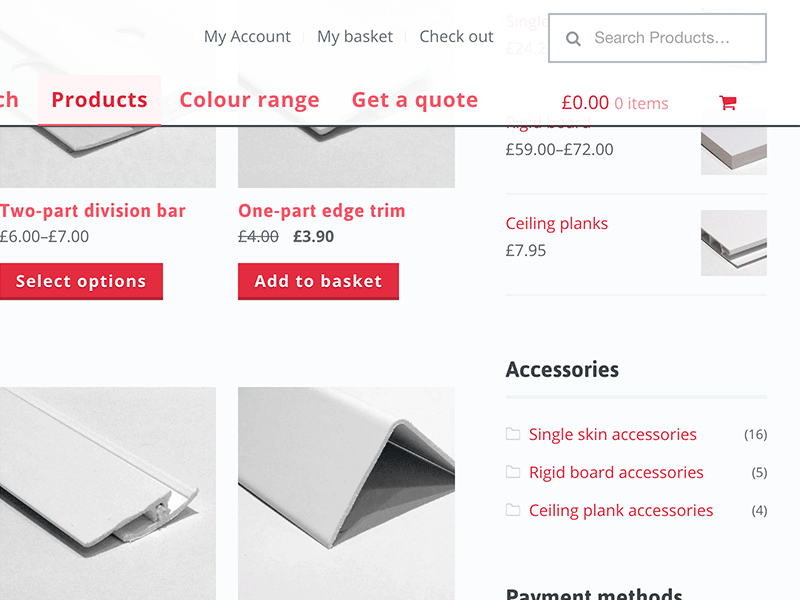This screenshot has height=600, width=800.
Task: Click folder icon beside Ceiling plank accessories
Action: coord(513,510)
